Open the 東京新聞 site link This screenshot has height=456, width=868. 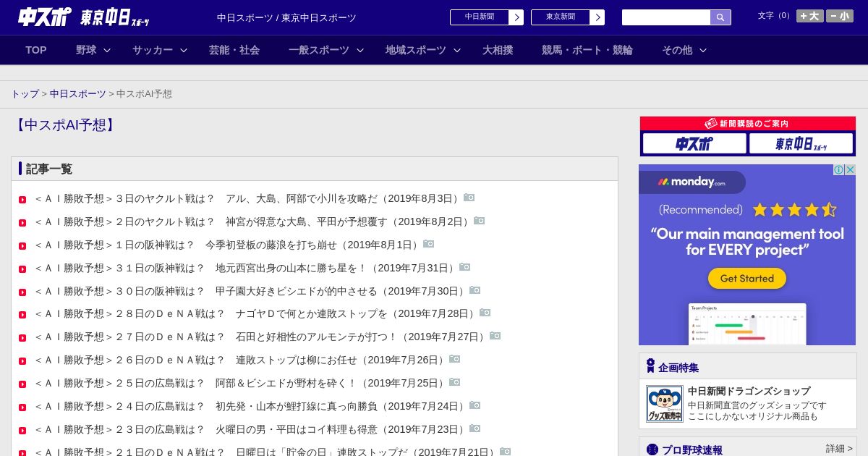click(561, 17)
